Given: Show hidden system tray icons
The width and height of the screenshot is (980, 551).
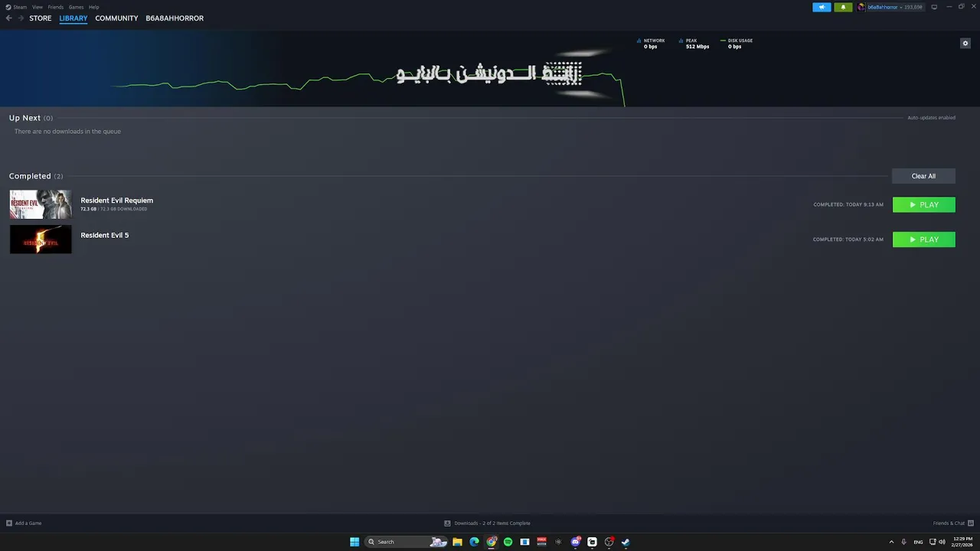Looking at the screenshot, I should 891,542.
